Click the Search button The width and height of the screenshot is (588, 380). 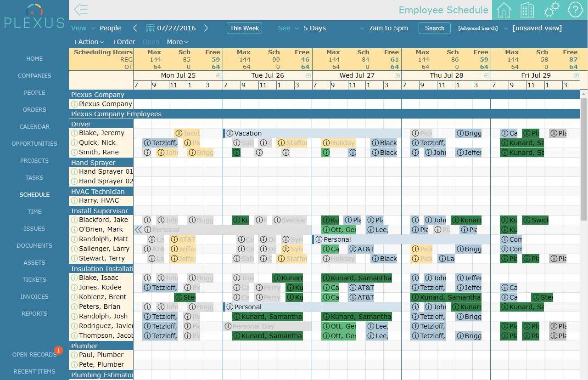pyautogui.click(x=434, y=28)
